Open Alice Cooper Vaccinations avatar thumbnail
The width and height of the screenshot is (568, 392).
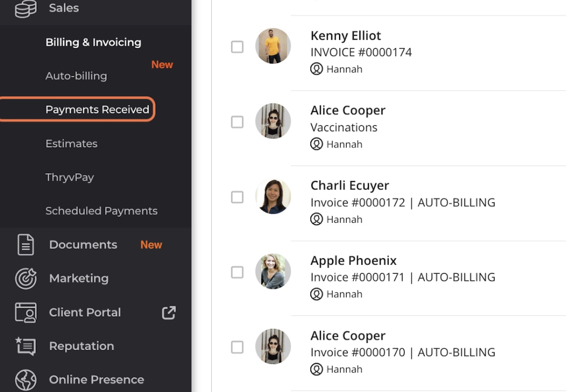coord(273,121)
